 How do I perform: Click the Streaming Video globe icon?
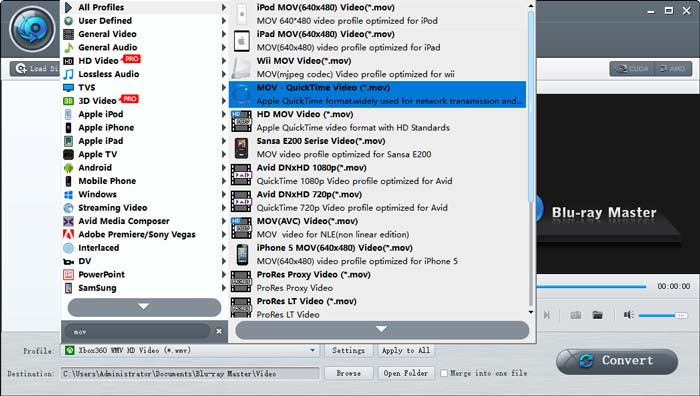coord(68,208)
